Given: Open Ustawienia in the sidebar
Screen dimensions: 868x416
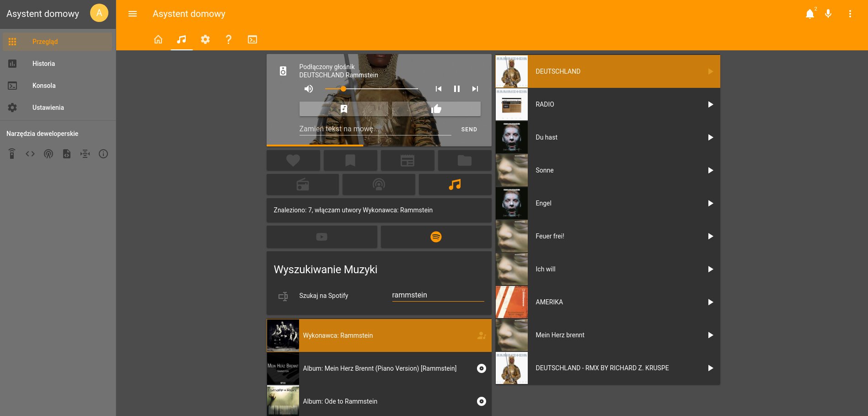Looking at the screenshot, I should 58,108.
